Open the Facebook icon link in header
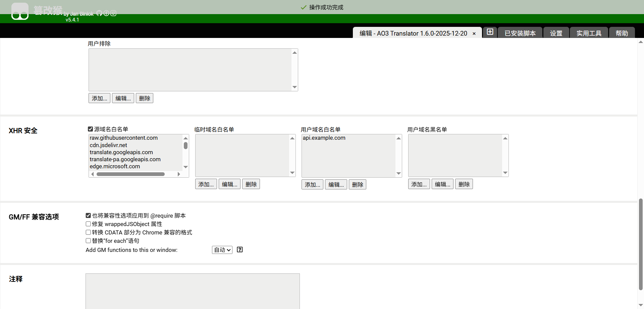 106,13
